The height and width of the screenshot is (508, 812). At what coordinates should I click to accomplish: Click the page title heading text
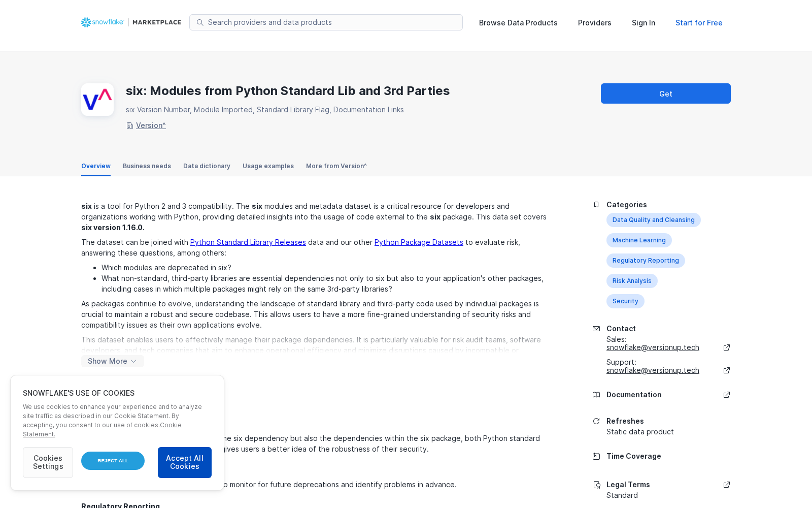288,91
